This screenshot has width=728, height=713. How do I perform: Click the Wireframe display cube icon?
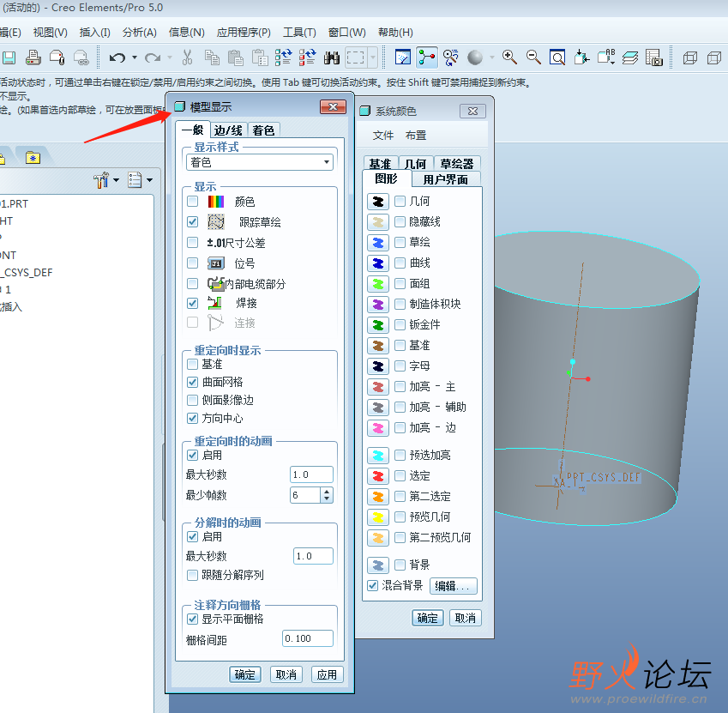pyautogui.click(x=690, y=57)
